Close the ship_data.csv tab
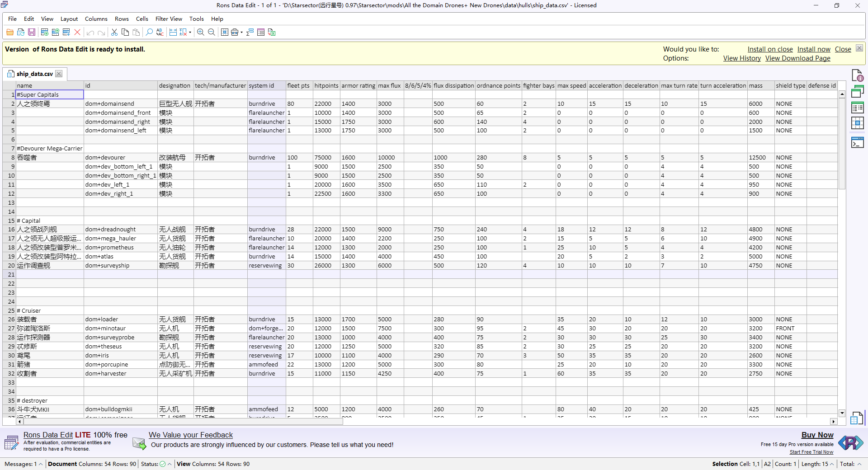This screenshot has width=868, height=470. [x=59, y=74]
